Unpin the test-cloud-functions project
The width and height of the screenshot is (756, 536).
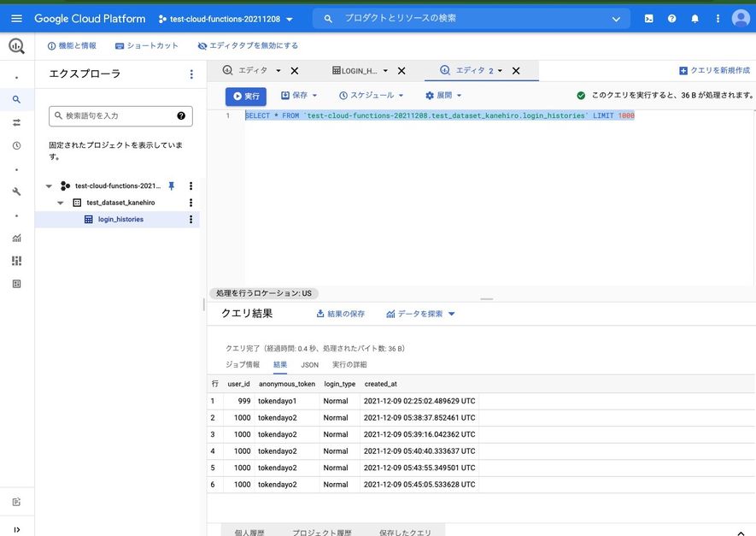point(171,186)
